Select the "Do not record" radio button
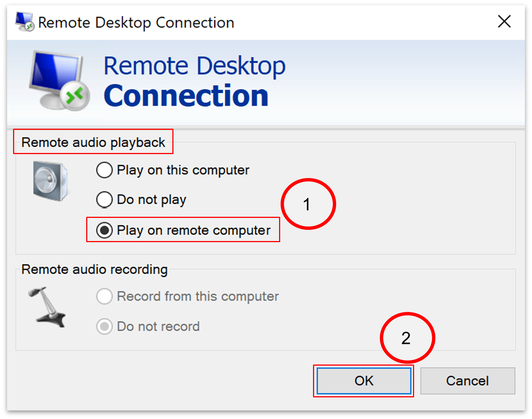The image size is (532, 419). point(104,326)
